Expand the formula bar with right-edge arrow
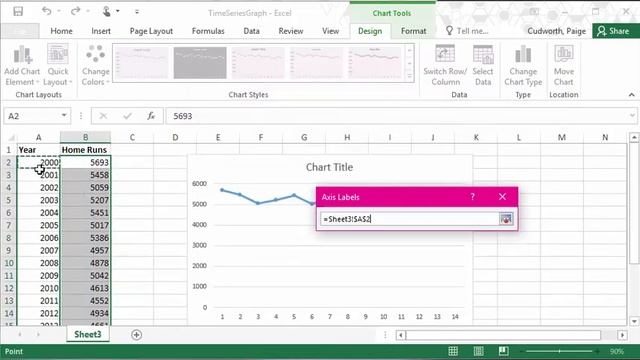Screen dimensions: 640x360 pyautogui.click(x=632, y=116)
